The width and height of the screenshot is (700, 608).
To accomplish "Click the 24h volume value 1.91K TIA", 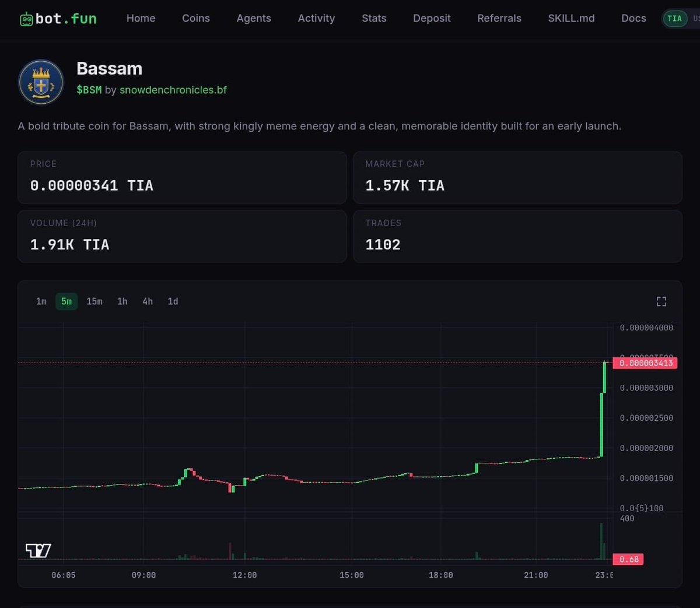I will point(69,245).
